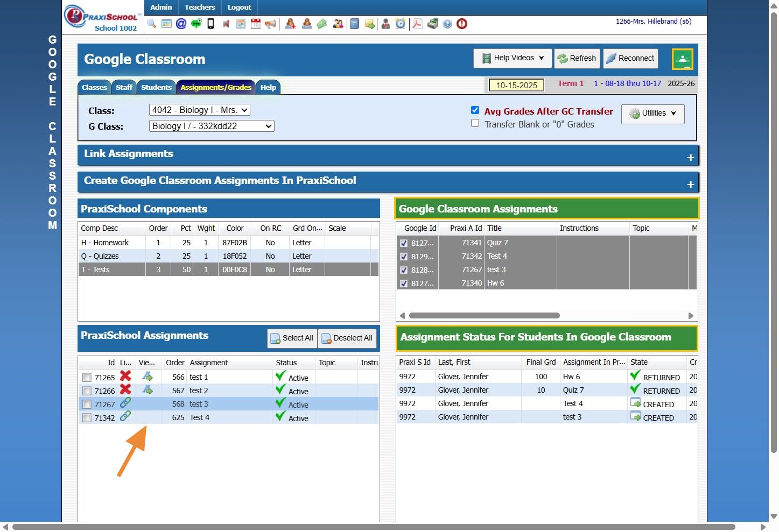The height and width of the screenshot is (532, 779).
Task: Open the megaphone announcements icon
Action: tap(270, 24)
